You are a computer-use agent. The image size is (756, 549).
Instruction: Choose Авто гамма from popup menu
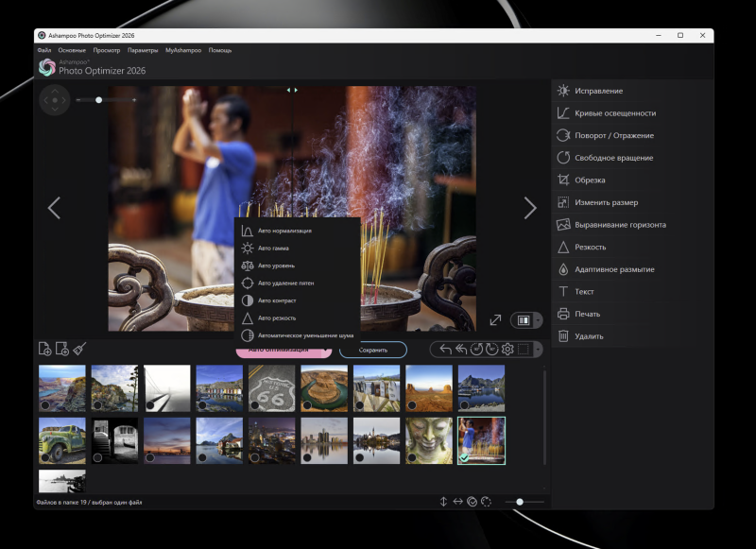pos(298,249)
